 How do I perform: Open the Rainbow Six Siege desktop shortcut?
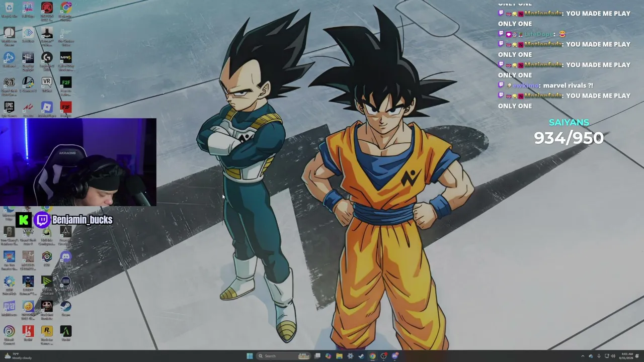point(9,232)
